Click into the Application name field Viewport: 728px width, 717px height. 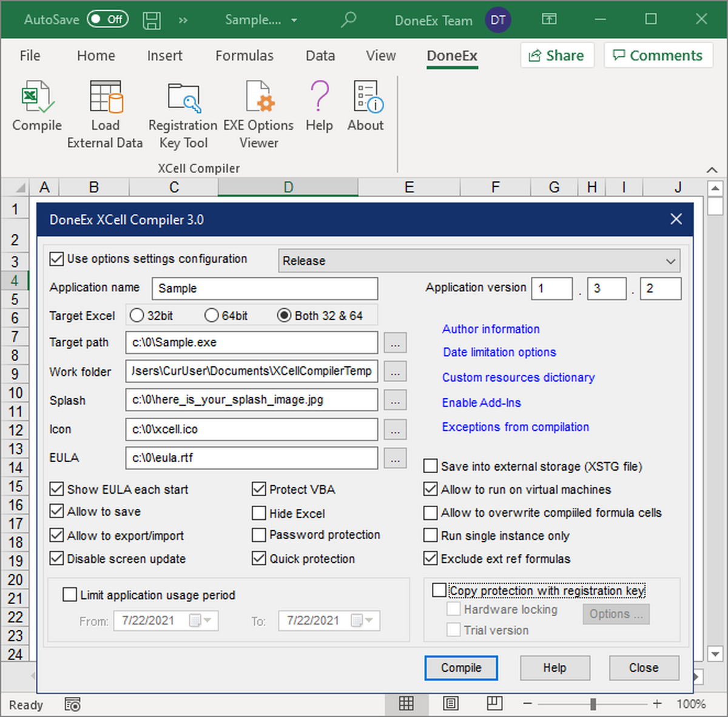click(265, 289)
